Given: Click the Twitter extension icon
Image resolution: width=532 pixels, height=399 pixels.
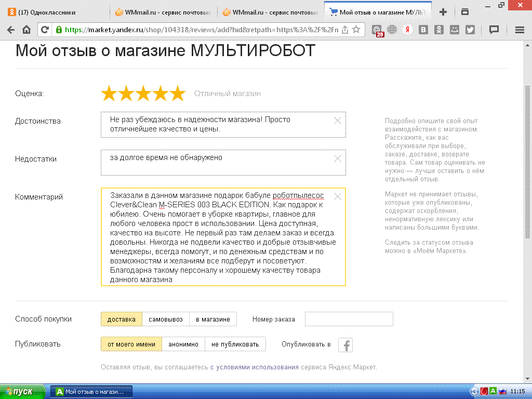Looking at the screenshot, I should point(470,30).
